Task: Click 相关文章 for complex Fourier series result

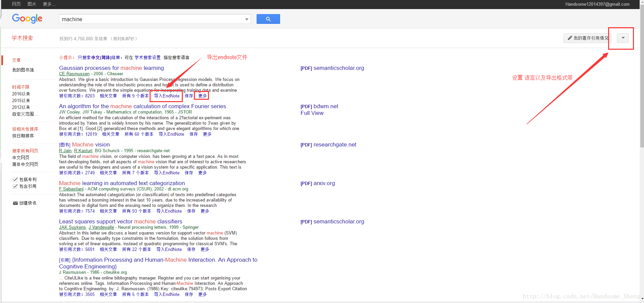Action: point(111,134)
